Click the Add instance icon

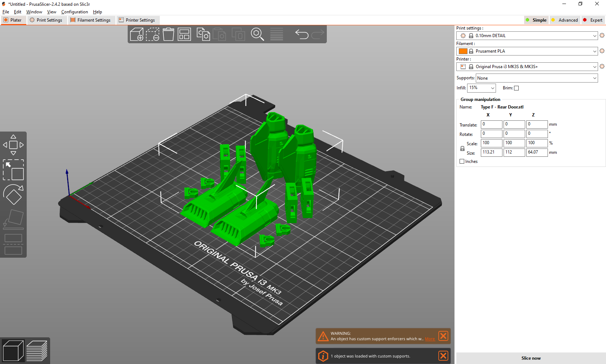point(238,34)
